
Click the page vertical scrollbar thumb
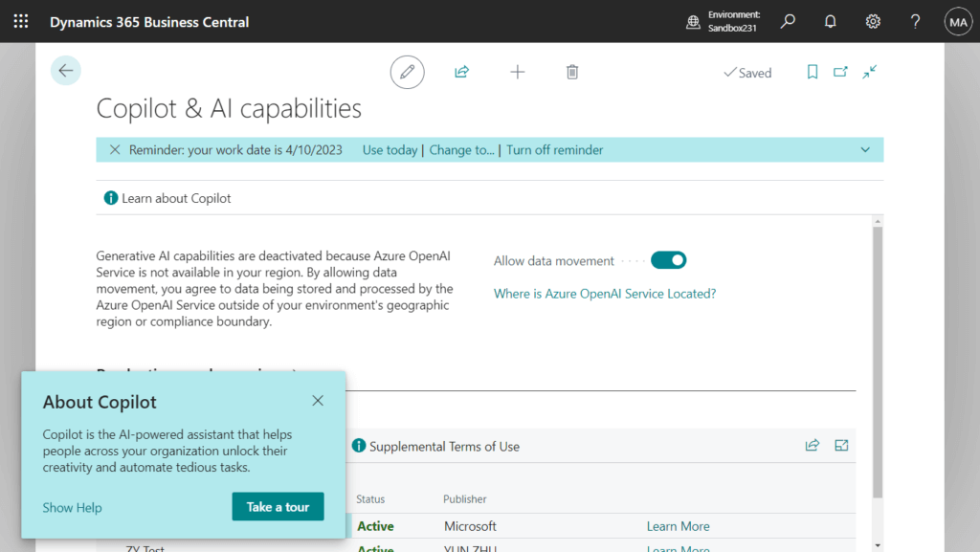(x=878, y=363)
